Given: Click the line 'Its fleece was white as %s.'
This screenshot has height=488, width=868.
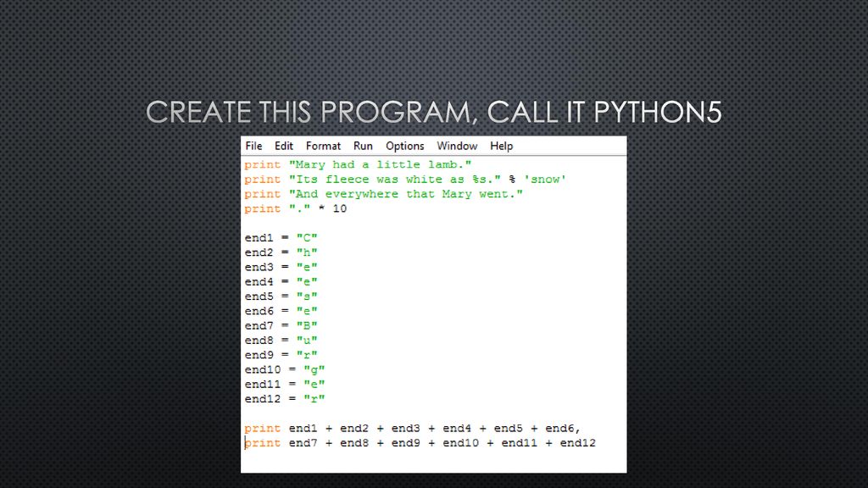Looking at the screenshot, I should click(x=405, y=180).
